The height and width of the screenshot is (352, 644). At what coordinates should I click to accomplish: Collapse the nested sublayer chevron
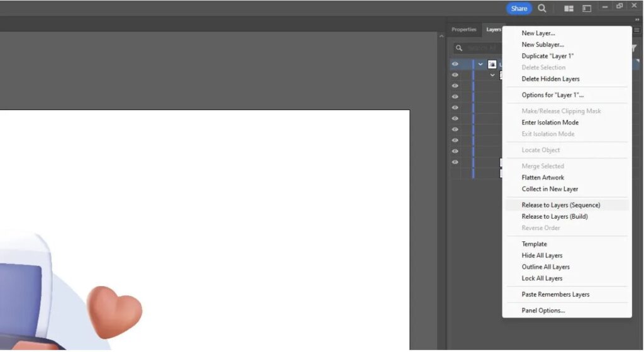tap(492, 75)
